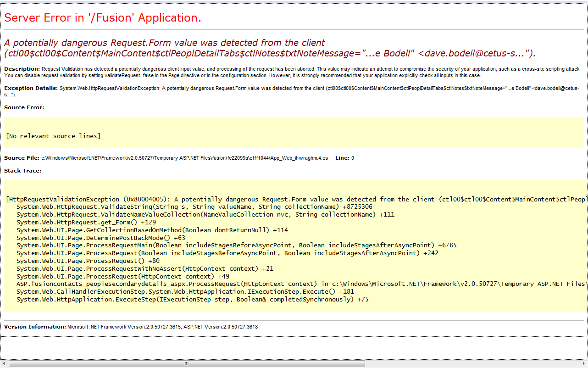Click the System.Web.UI.Page.DeterminePostBackMode() stack line
Image resolution: width=588 pixels, height=368 pixels.
tap(101, 238)
